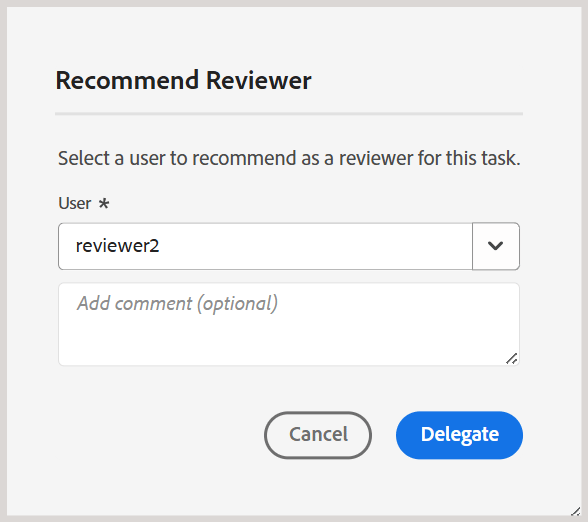This screenshot has height=522, width=588.
Task: Click the divider line under the title
Action: tap(289, 114)
